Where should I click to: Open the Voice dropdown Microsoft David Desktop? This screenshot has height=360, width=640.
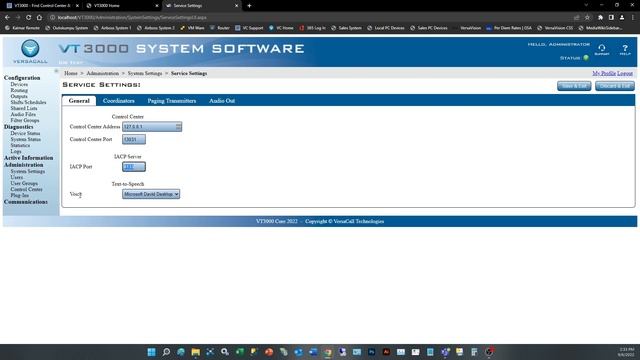pos(151,194)
